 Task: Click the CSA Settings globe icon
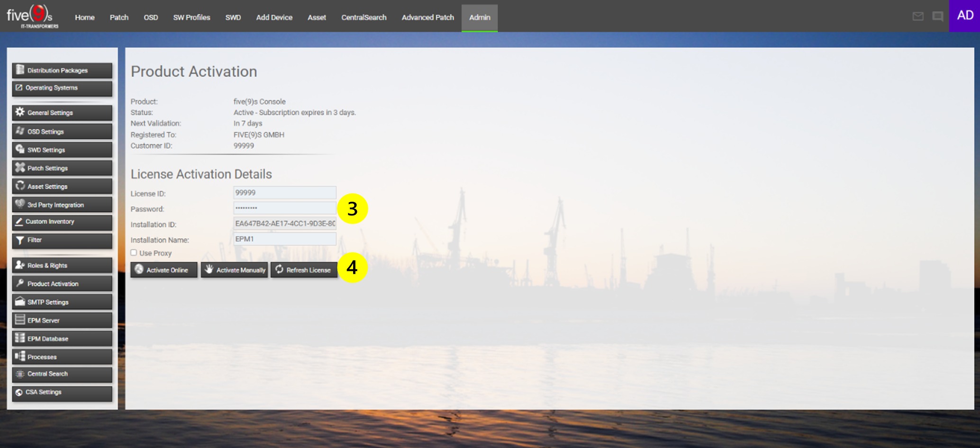[19, 392]
